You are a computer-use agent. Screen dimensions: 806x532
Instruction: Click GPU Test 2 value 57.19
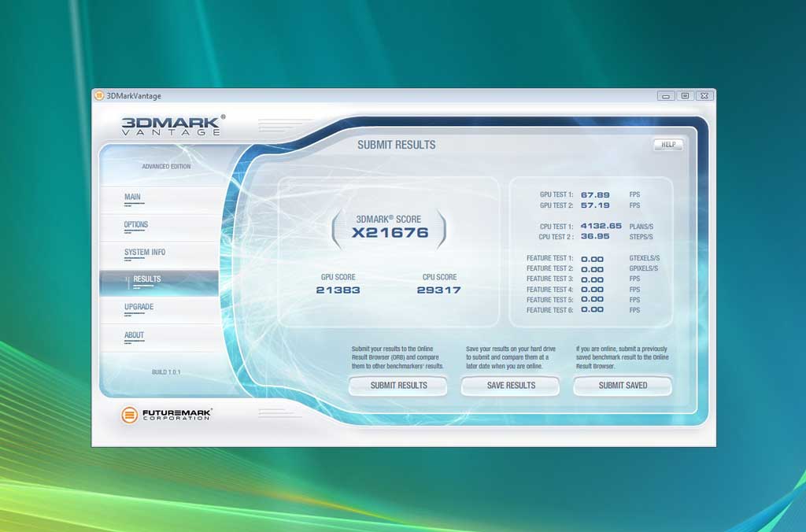pos(595,205)
